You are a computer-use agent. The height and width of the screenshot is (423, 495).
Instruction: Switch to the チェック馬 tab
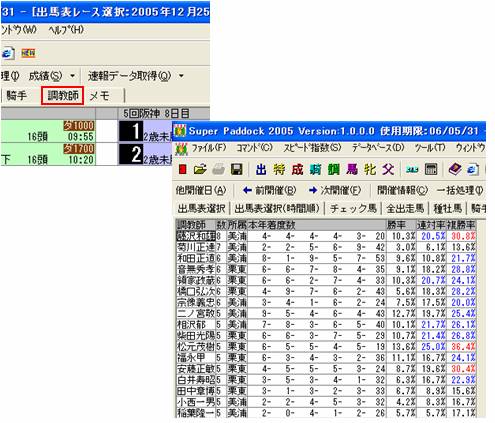tap(353, 209)
